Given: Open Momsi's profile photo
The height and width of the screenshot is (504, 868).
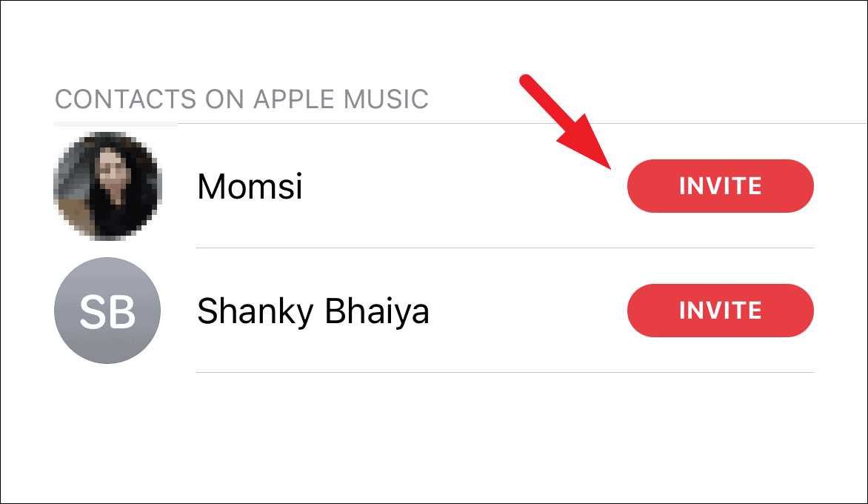Looking at the screenshot, I should 107,186.
